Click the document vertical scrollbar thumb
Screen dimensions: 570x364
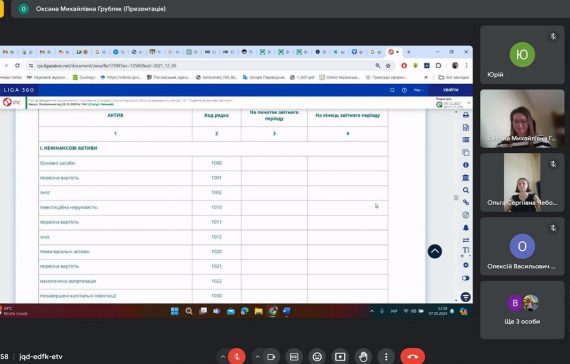click(x=456, y=197)
